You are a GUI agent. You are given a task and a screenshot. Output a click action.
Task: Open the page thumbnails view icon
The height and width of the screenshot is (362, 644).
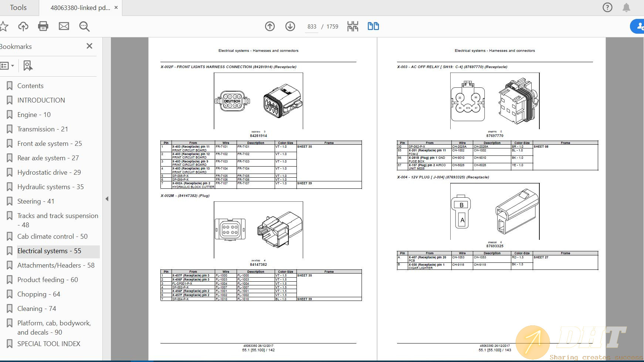[x=353, y=26]
